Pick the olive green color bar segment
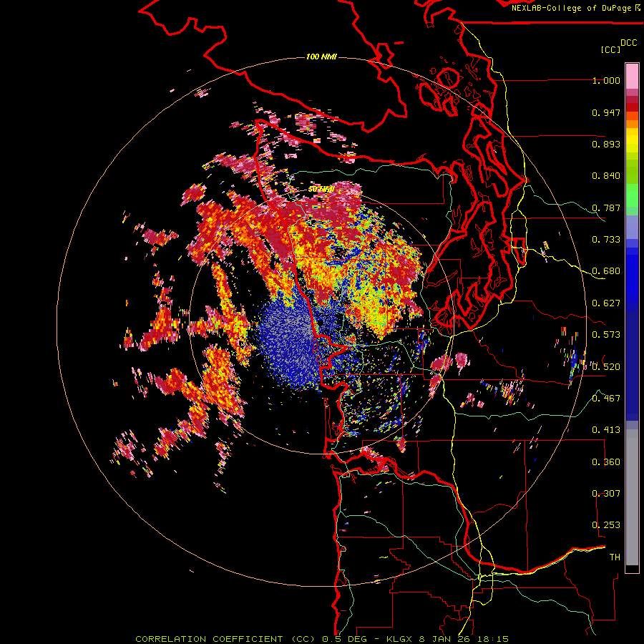Viewport: 644px width, 644px height. click(x=632, y=172)
